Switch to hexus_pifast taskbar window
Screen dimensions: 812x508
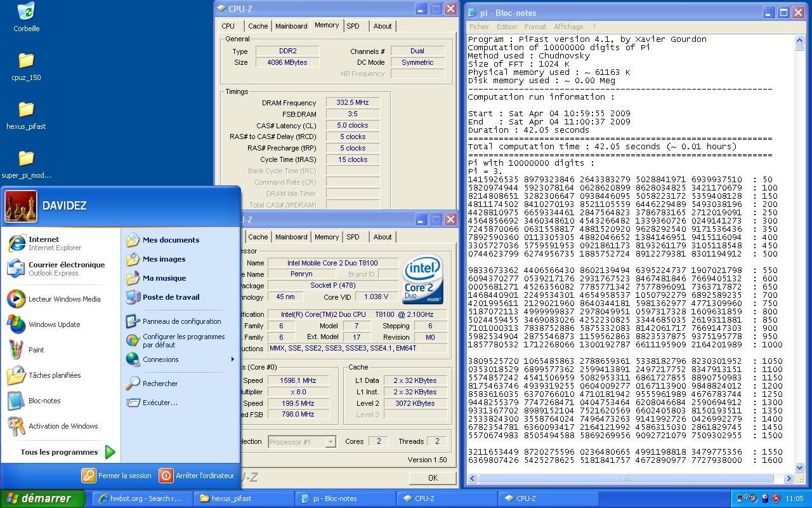click(x=244, y=498)
